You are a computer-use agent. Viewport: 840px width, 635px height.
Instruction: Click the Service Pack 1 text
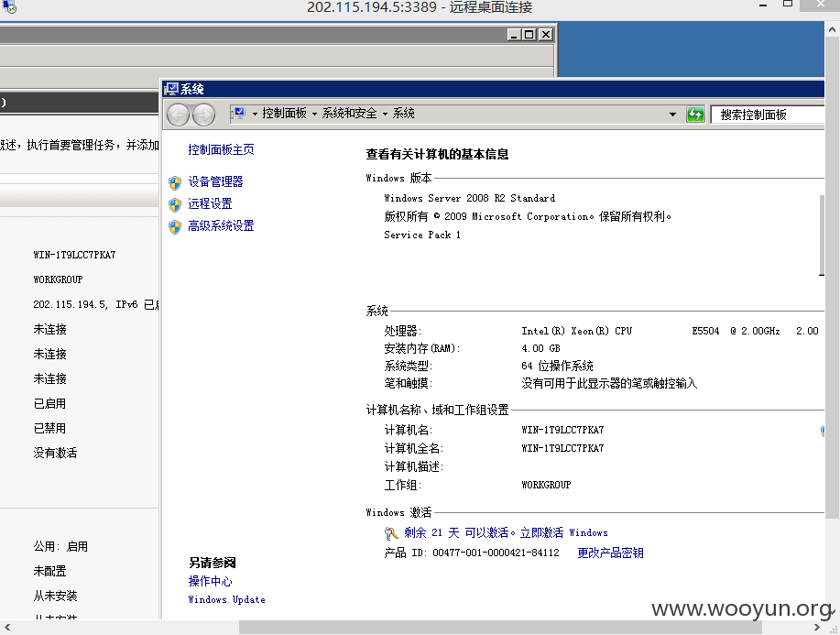tap(422, 235)
